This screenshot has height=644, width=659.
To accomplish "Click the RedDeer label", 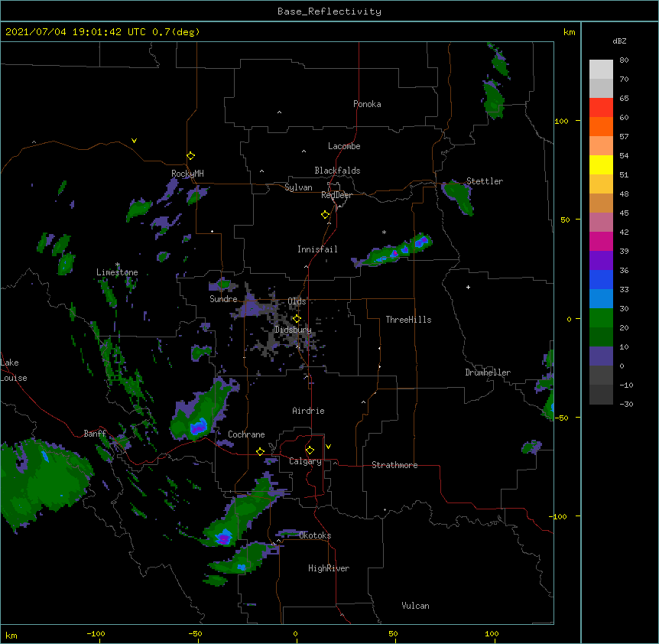I will (336, 195).
